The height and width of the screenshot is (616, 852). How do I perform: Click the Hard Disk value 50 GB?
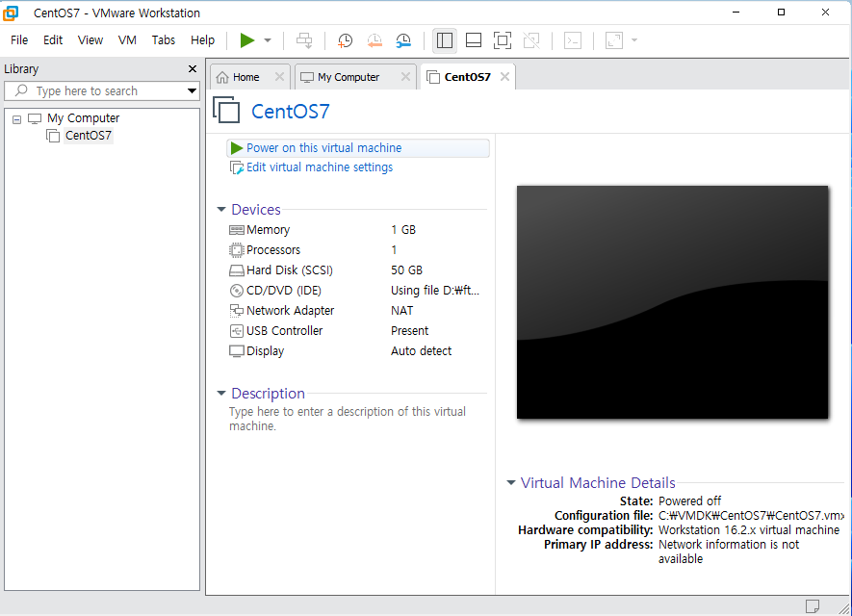[x=406, y=269]
